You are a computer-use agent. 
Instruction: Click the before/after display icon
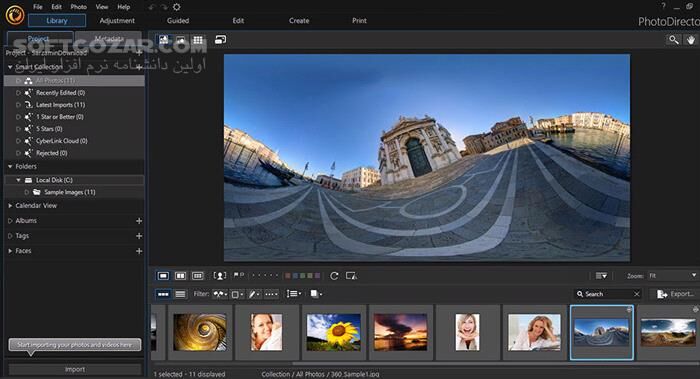pos(351,276)
